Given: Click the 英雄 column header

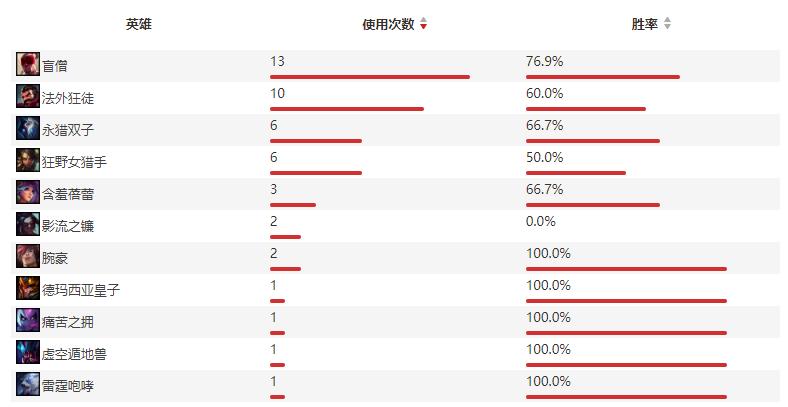Looking at the screenshot, I should click(139, 24).
